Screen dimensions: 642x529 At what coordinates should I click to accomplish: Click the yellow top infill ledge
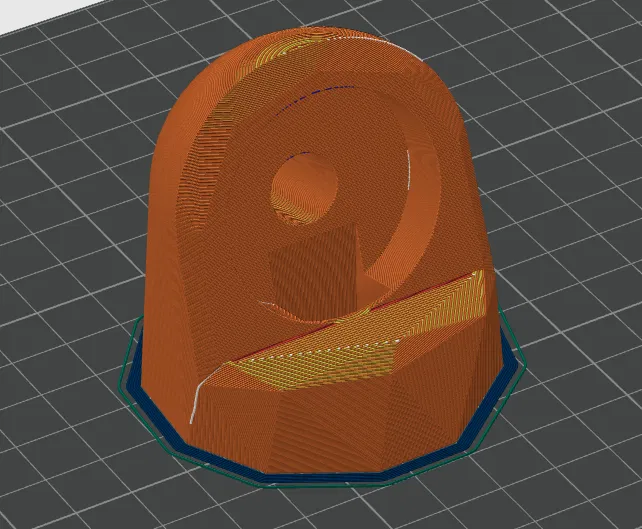[356, 328]
